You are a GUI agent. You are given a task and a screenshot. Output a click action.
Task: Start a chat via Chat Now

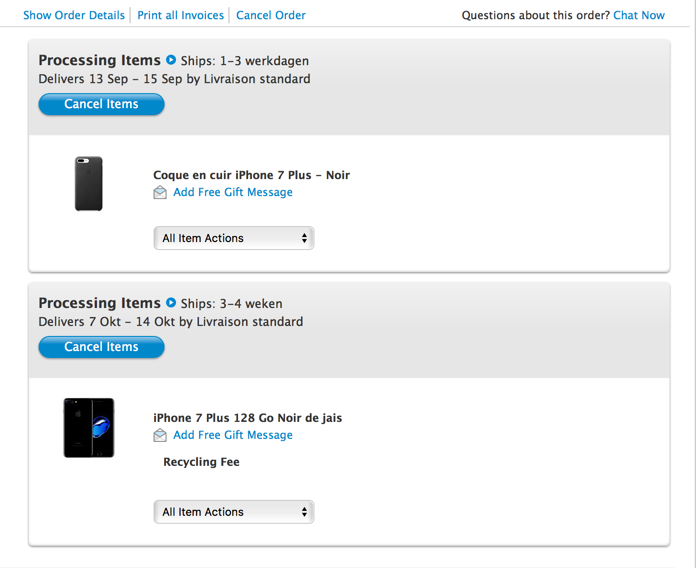pyautogui.click(x=639, y=15)
